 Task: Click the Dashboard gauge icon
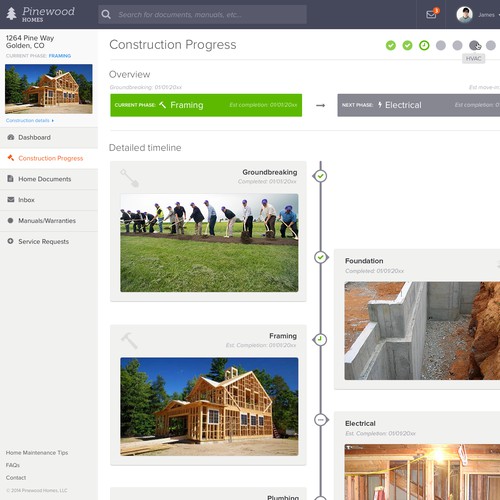(11, 137)
